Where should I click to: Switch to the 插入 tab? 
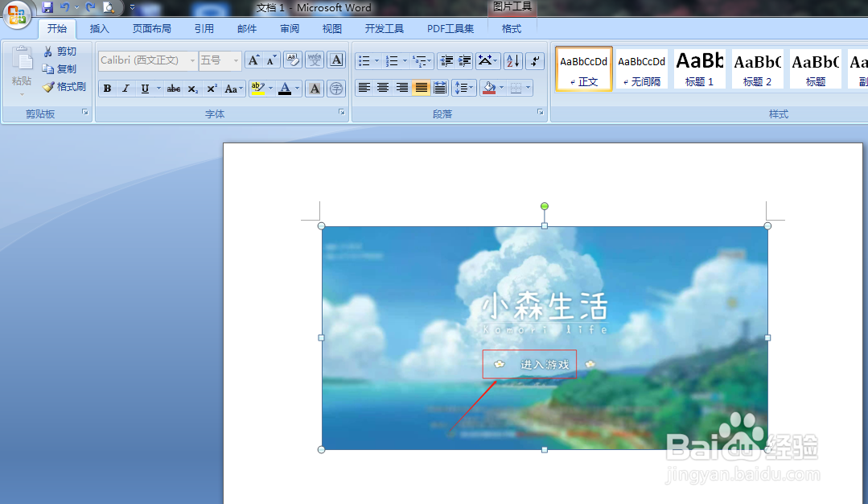pyautogui.click(x=100, y=29)
